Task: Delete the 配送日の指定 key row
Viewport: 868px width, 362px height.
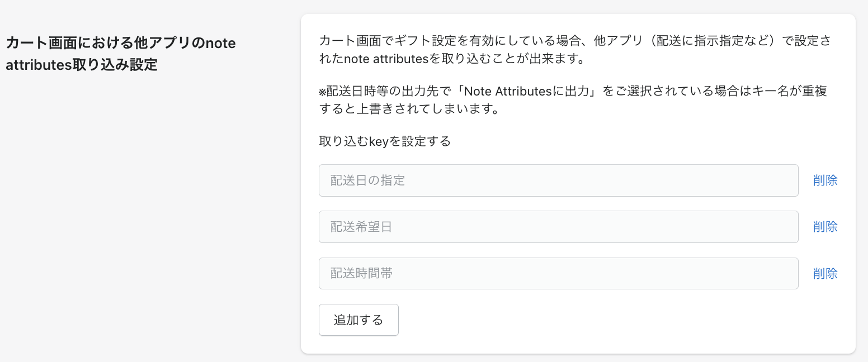Action: [x=825, y=180]
